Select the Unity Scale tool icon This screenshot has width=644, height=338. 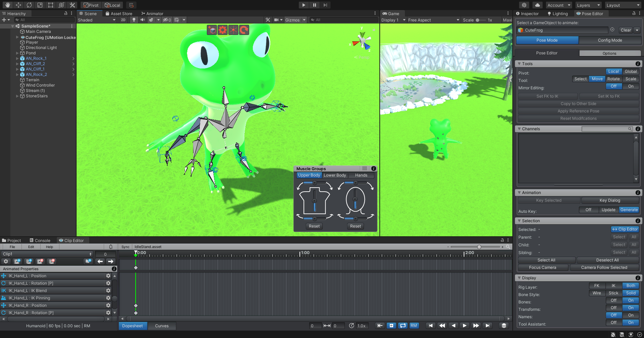tap(40, 5)
